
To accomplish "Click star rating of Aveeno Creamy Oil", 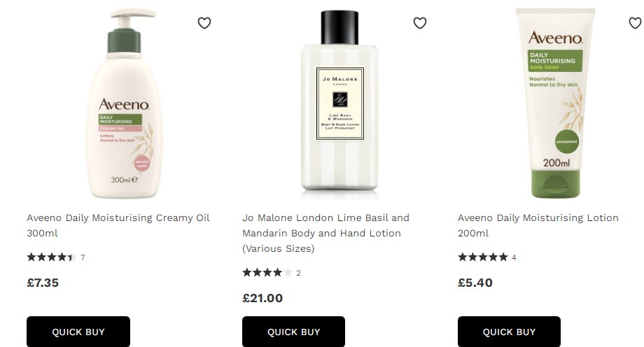I will point(50,257).
